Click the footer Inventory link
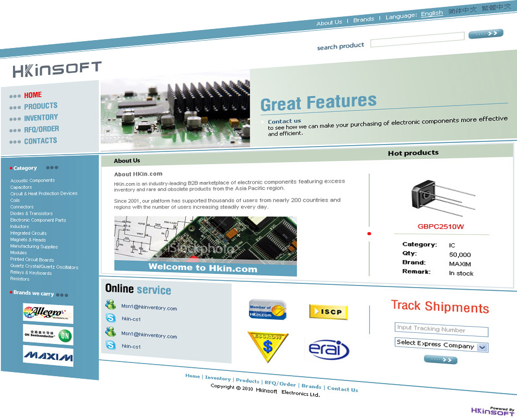The height and width of the screenshot is (420, 517). [x=218, y=378]
